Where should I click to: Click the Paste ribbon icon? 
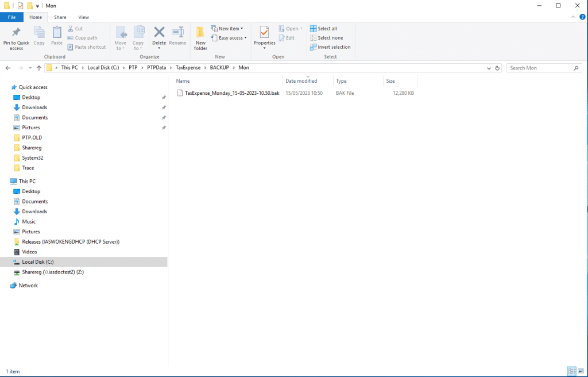pyautogui.click(x=57, y=32)
